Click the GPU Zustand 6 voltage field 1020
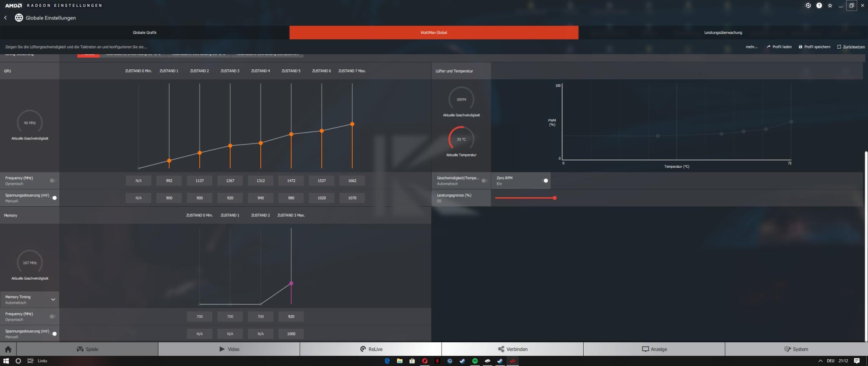 322,198
